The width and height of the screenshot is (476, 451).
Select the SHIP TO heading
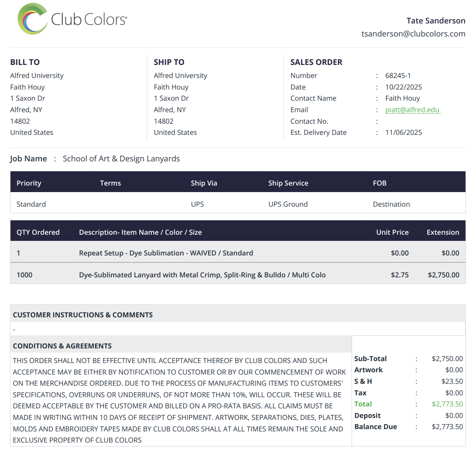169,62
